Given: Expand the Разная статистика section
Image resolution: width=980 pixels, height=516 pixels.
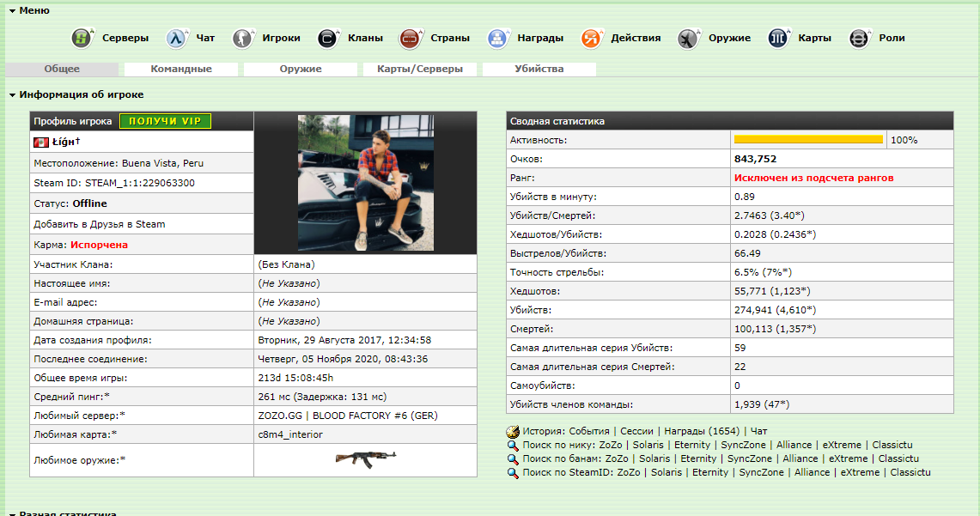Looking at the screenshot, I should 12,513.
